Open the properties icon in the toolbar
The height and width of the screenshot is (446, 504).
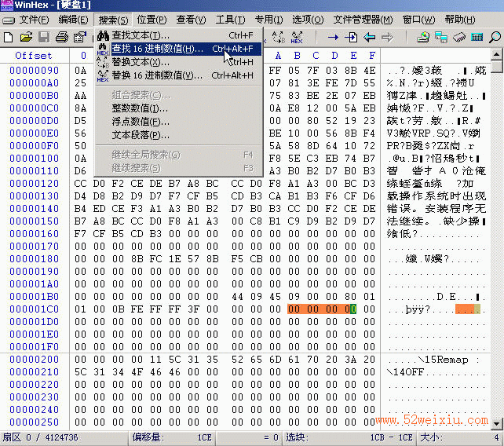[x=80, y=38]
